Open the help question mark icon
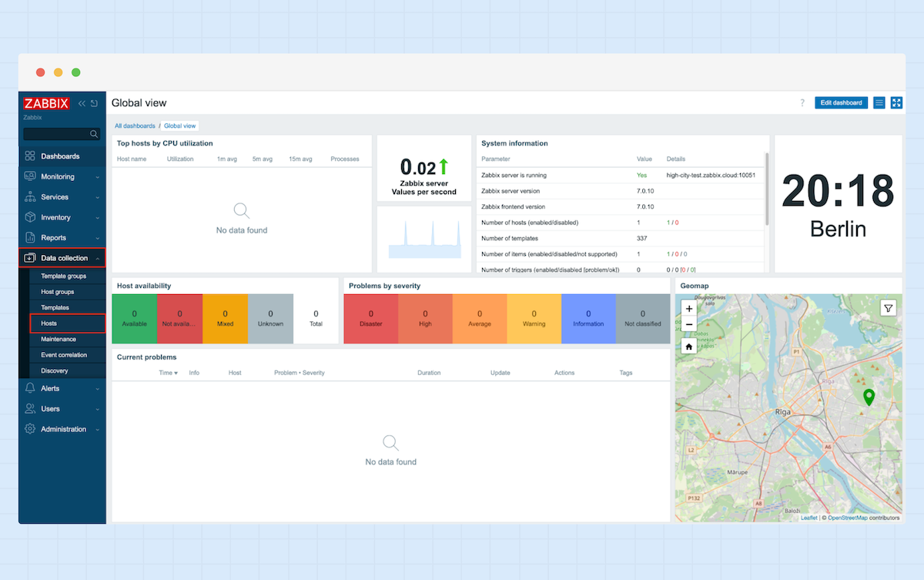 point(802,102)
